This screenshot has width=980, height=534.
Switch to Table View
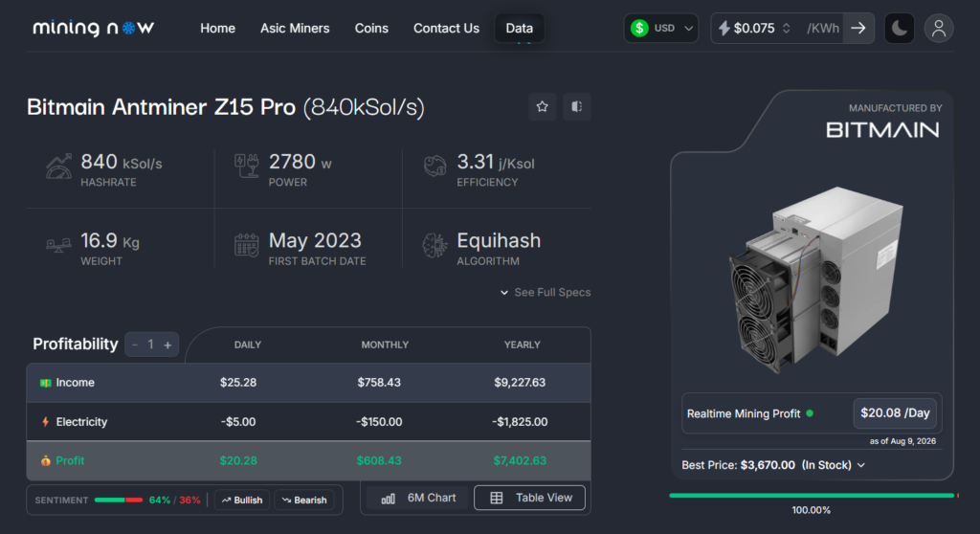click(529, 498)
